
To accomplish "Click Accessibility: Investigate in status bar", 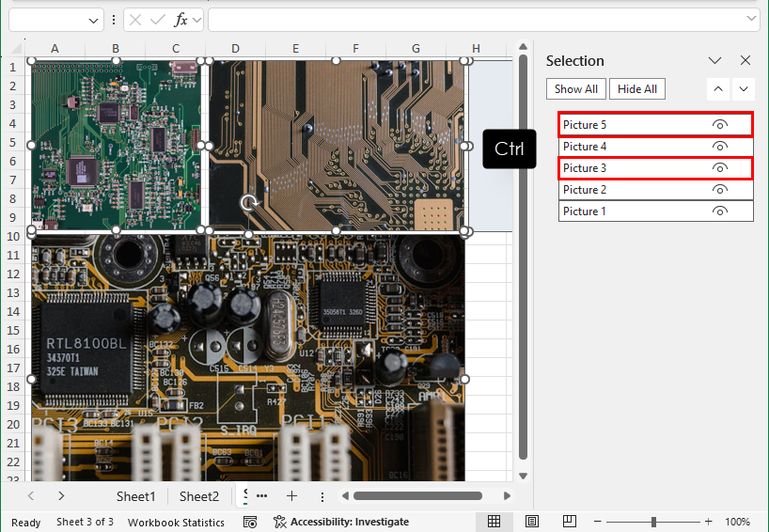I will click(x=341, y=522).
